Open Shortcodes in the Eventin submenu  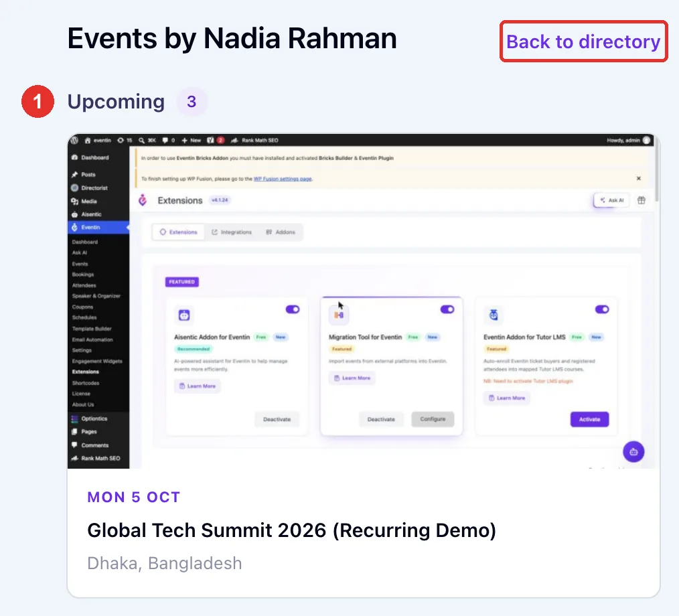(x=86, y=383)
